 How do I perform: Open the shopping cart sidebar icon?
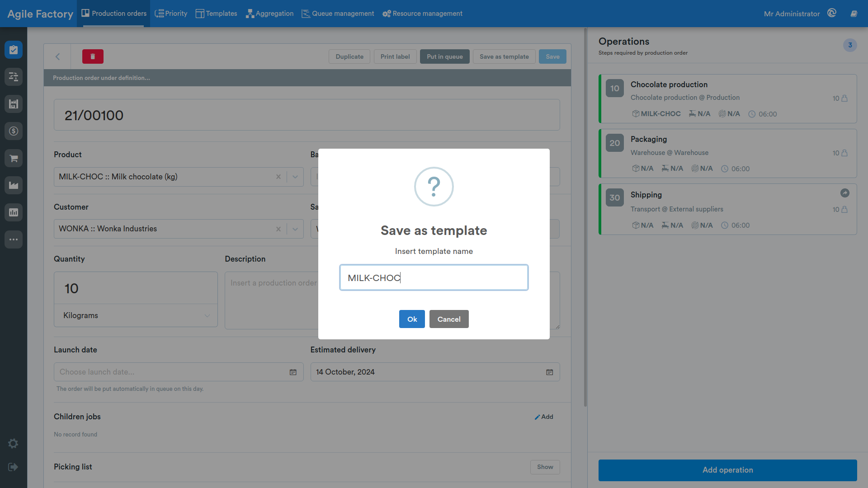pyautogui.click(x=14, y=158)
